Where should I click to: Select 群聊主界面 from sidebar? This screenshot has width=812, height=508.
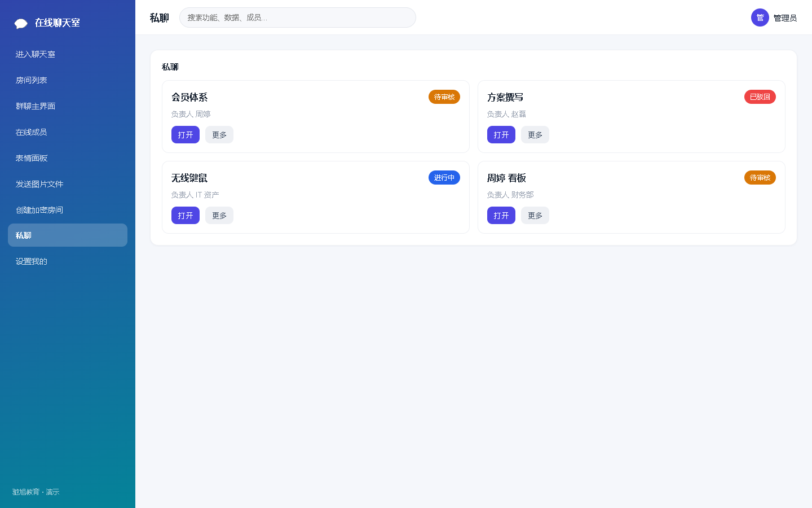[x=68, y=106]
